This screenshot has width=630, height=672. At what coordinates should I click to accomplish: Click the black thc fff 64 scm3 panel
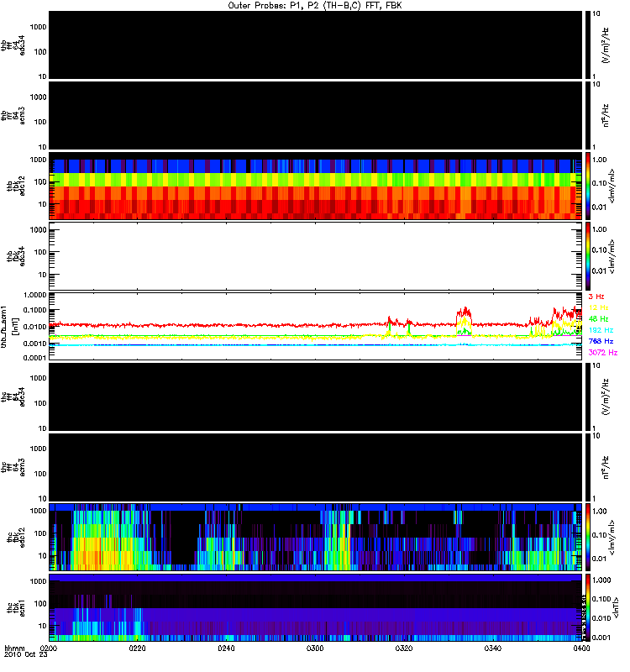tap(316, 467)
